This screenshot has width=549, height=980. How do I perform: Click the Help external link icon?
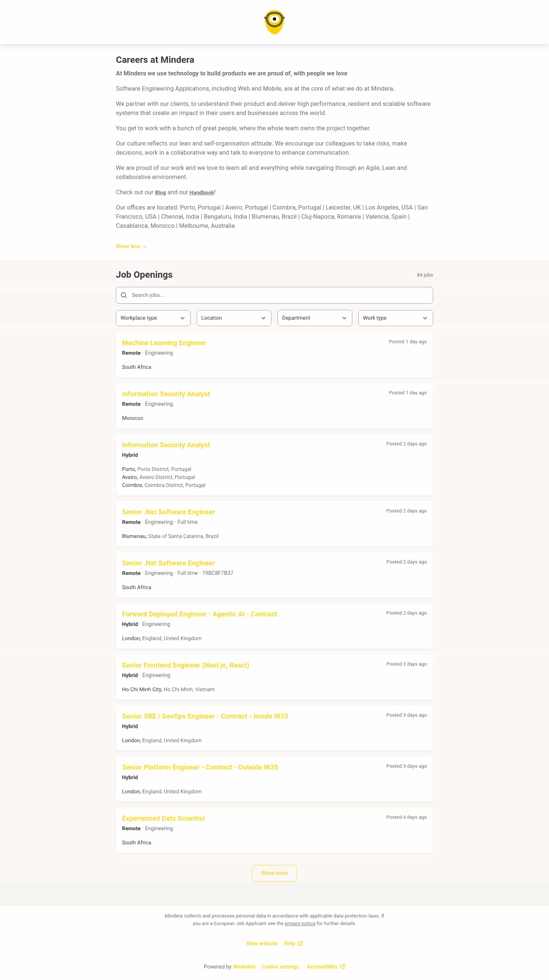[x=300, y=943]
